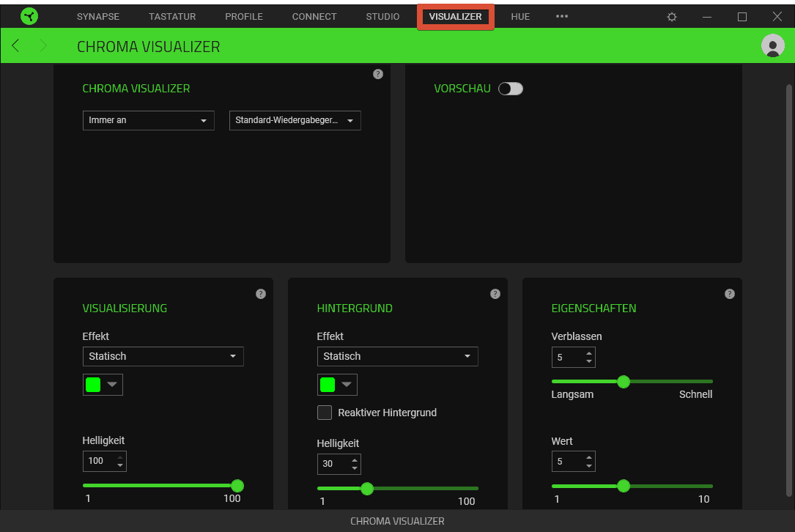Click the Wert 5 input field
This screenshot has height=532, width=795.
[573, 462]
